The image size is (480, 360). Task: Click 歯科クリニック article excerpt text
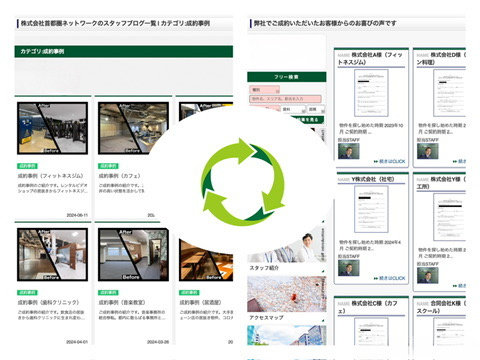click(51, 315)
